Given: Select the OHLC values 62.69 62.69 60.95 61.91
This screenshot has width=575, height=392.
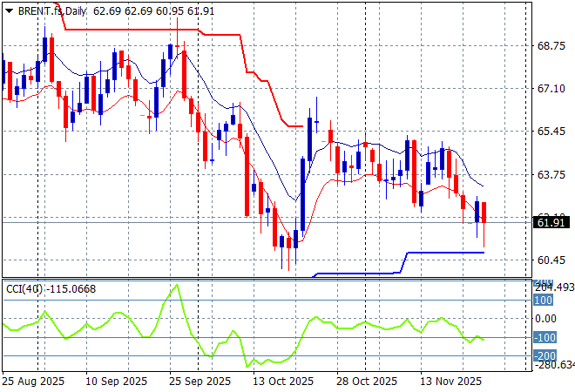Looking at the screenshot, I should [153, 11].
